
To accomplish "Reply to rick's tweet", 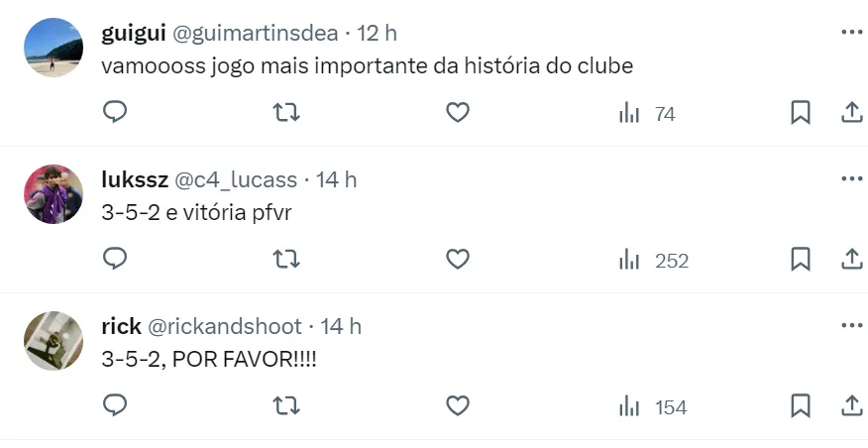I will click(x=115, y=406).
